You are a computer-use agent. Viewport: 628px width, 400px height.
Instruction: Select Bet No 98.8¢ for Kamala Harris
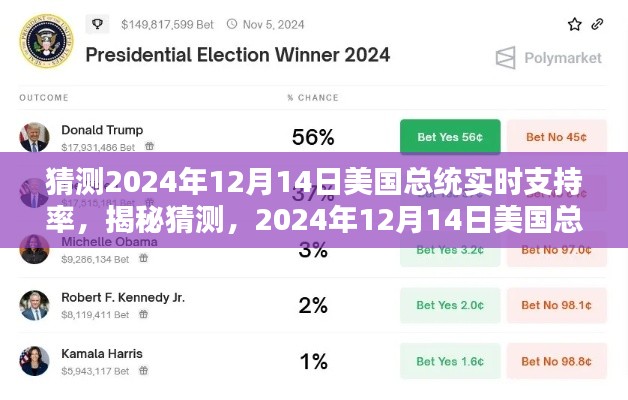(x=557, y=361)
